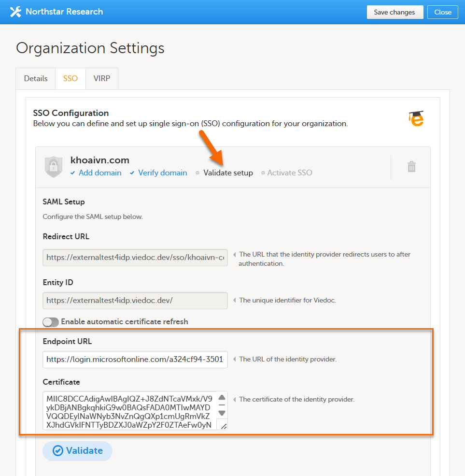Click the Activate SSO step
The height and width of the screenshot is (476, 465).
point(290,173)
